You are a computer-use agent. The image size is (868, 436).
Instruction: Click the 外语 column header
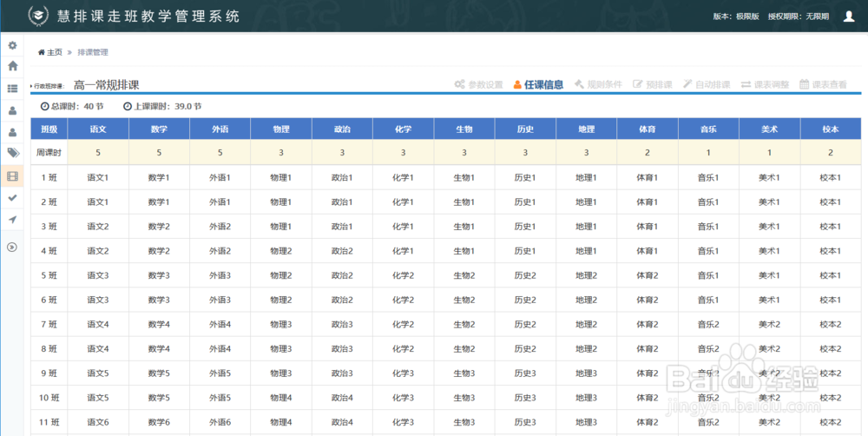click(220, 129)
